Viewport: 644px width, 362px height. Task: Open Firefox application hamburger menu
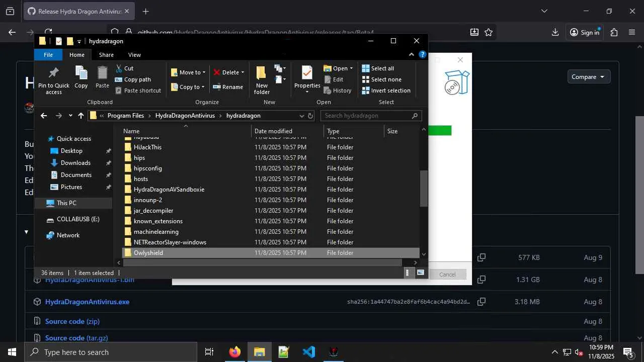(632, 32)
